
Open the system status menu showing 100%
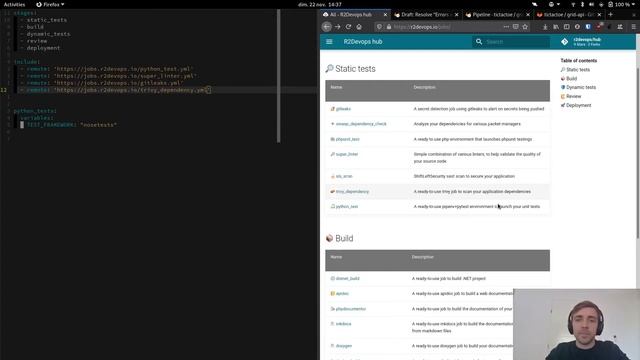click(602, 4)
